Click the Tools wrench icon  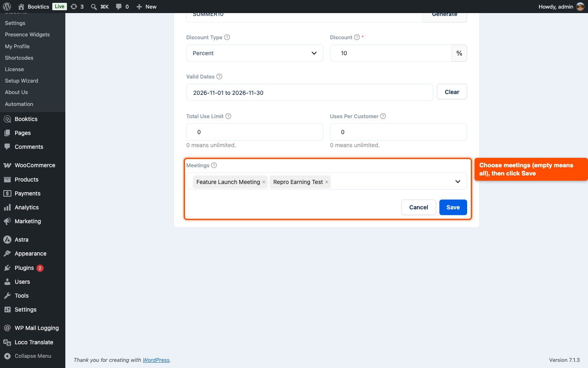(7, 296)
